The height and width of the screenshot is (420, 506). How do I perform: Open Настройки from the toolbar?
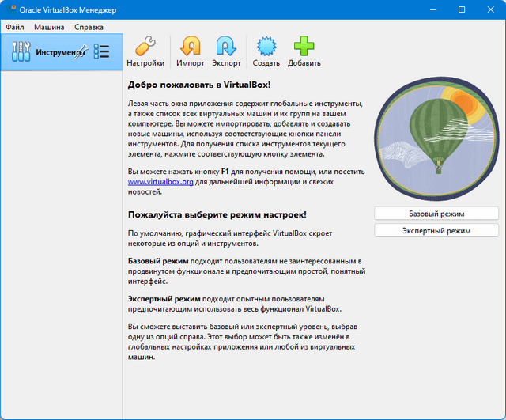(x=145, y=51)
